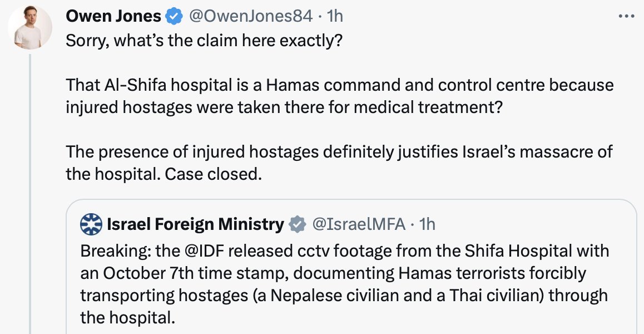Click the Israel Foreign Ministry emblem avatar
The image size is (644, 334).
(91, 224)
